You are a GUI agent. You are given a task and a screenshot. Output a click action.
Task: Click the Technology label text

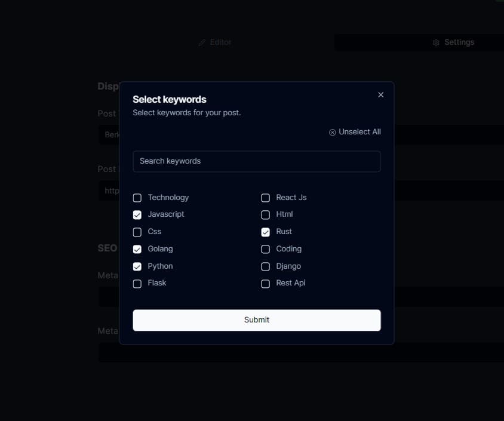tap(168, 197)
